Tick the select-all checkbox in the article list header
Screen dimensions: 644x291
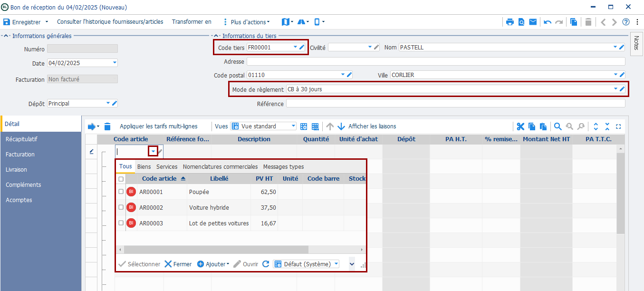pos(121,179)
